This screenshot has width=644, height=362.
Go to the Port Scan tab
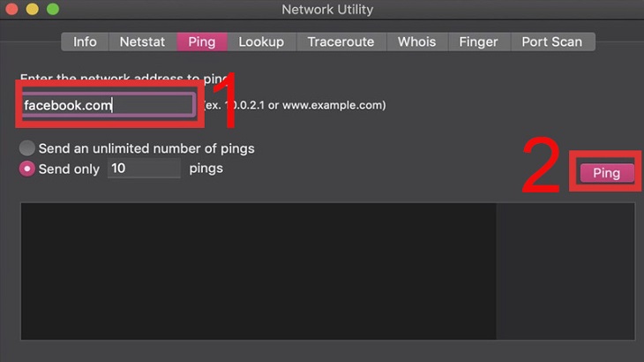(552, 41)
